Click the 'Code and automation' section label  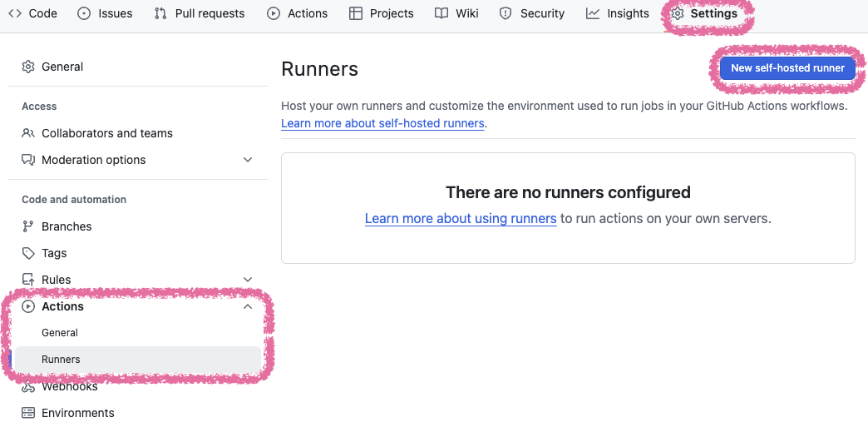click(74, 199)
